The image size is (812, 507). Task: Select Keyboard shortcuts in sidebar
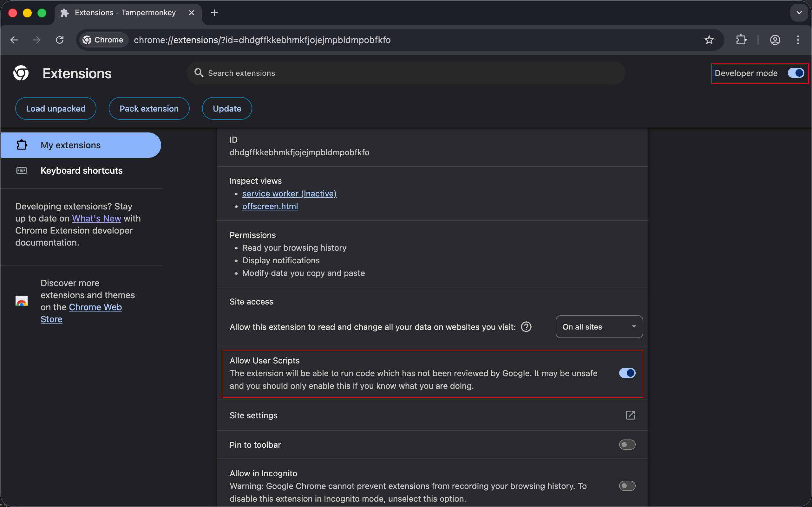[x=81, y=170]
